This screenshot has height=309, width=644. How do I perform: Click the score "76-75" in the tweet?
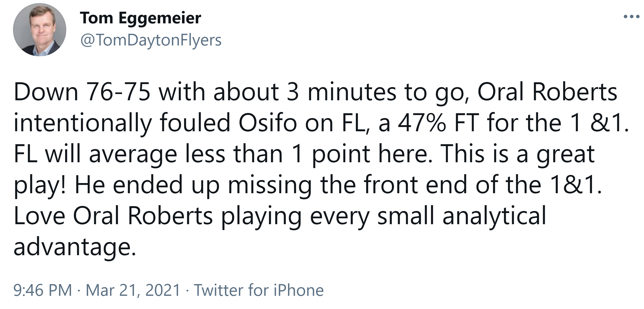pos(118,92)
